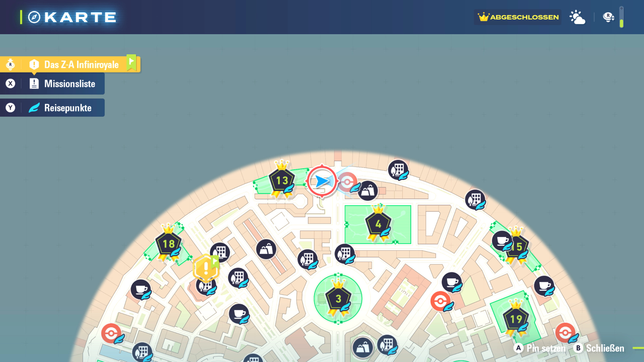Click battle zone 18 badge
The image size is (644, 362).
pos(168,244)
